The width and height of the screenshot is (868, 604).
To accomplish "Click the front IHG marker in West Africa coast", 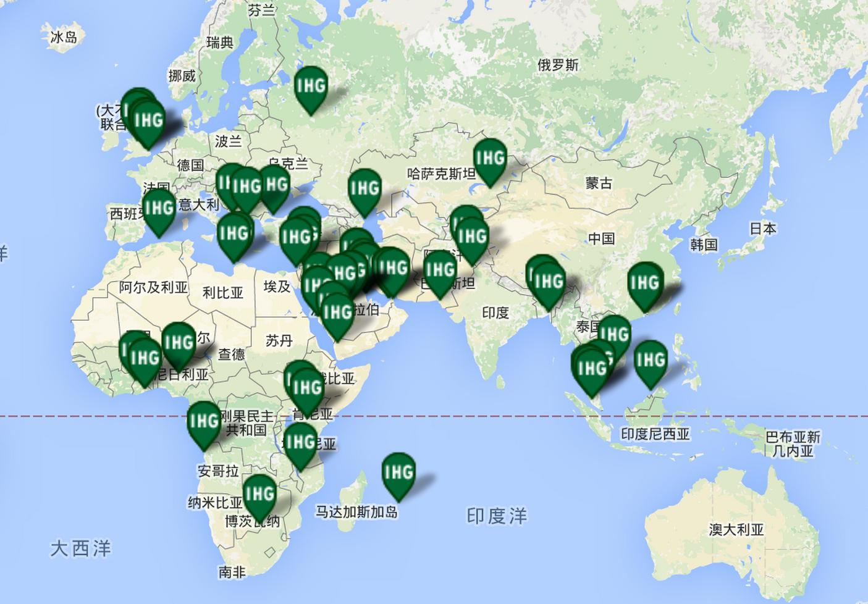I will (145, 363).
